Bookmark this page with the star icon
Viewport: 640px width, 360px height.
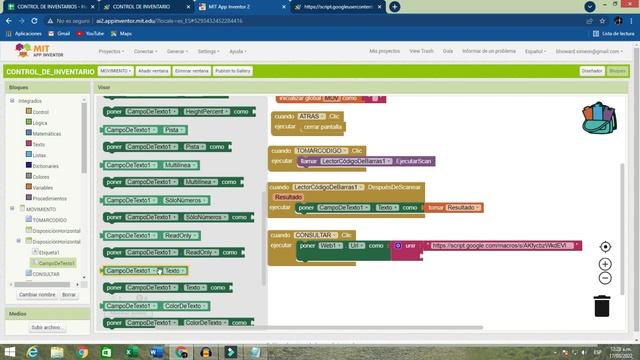click(602, 21)
